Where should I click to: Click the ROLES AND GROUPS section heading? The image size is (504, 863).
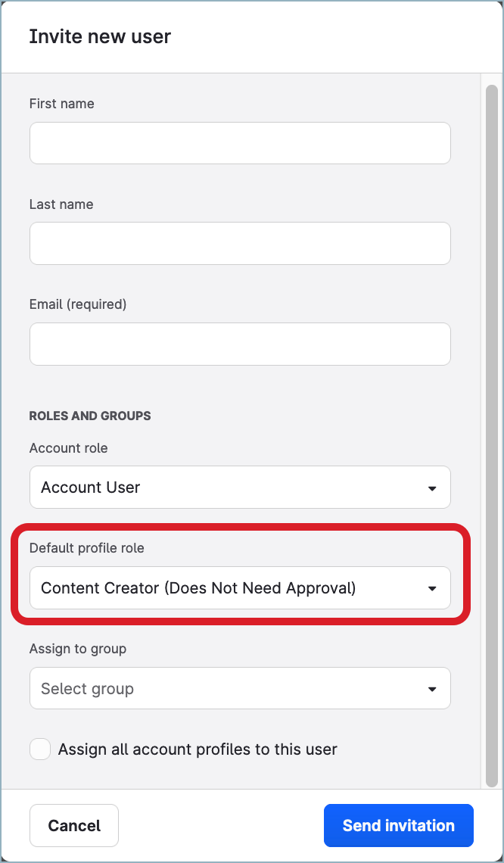click(x=90, y=416)
